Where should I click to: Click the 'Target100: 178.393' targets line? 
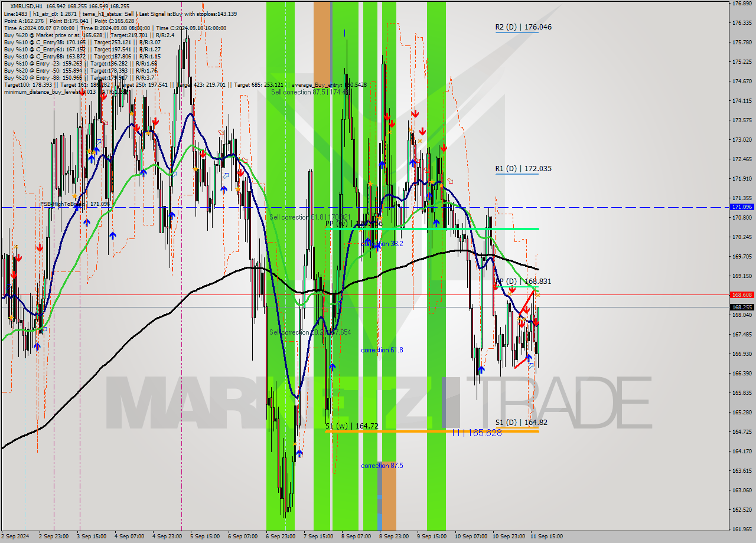[185, 84]
